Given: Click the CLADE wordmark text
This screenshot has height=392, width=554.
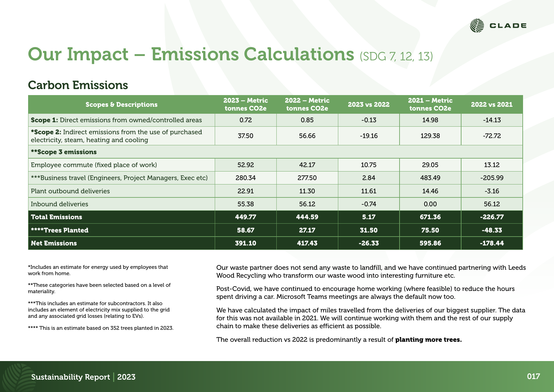Looking at the screenshot, I should point(508,26).
